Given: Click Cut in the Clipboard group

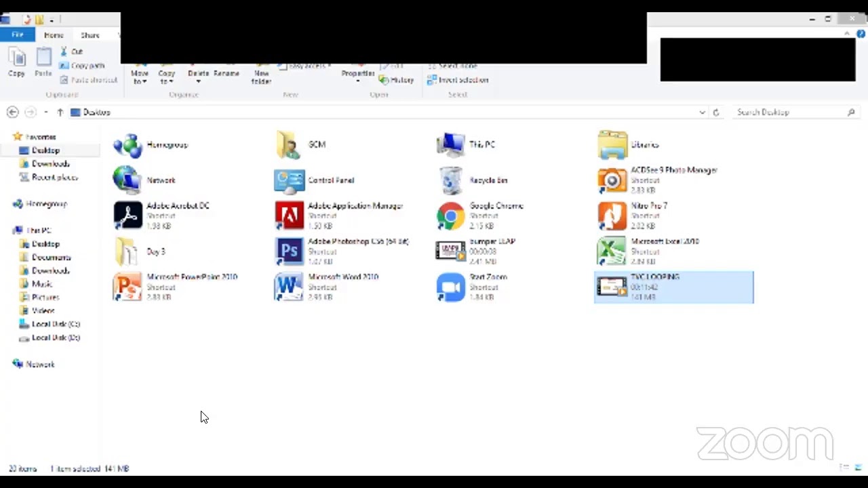Looking at the screenshot, I should [x=71, y=52].
